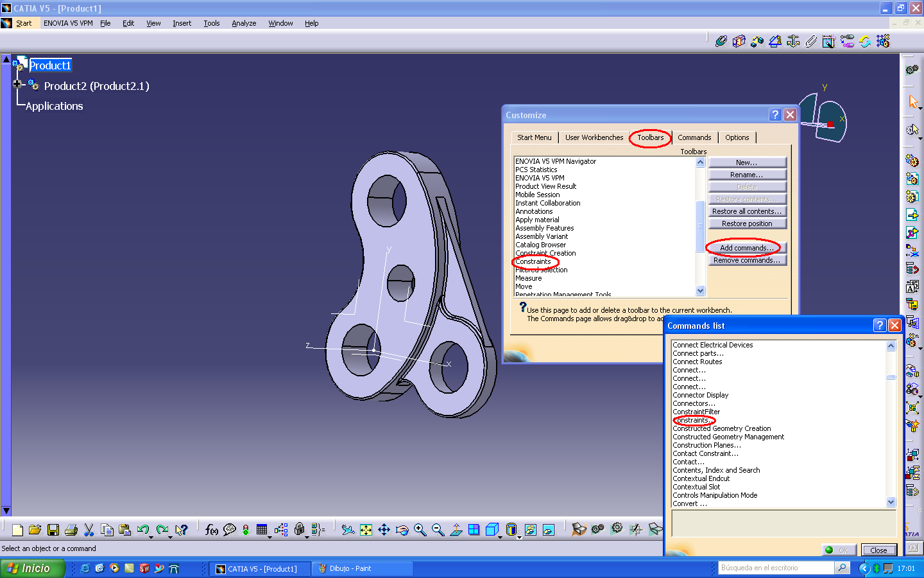Select Assembly Features in Toolbars list
Image resolution: width=924 pixels, height=578 pixels.
tap(544, 228)
